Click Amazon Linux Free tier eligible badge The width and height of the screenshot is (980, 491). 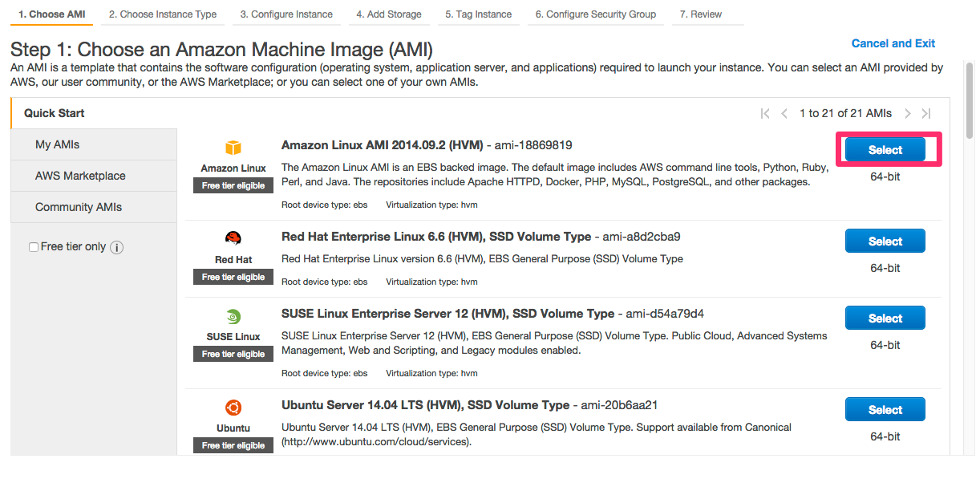[233, 185]
